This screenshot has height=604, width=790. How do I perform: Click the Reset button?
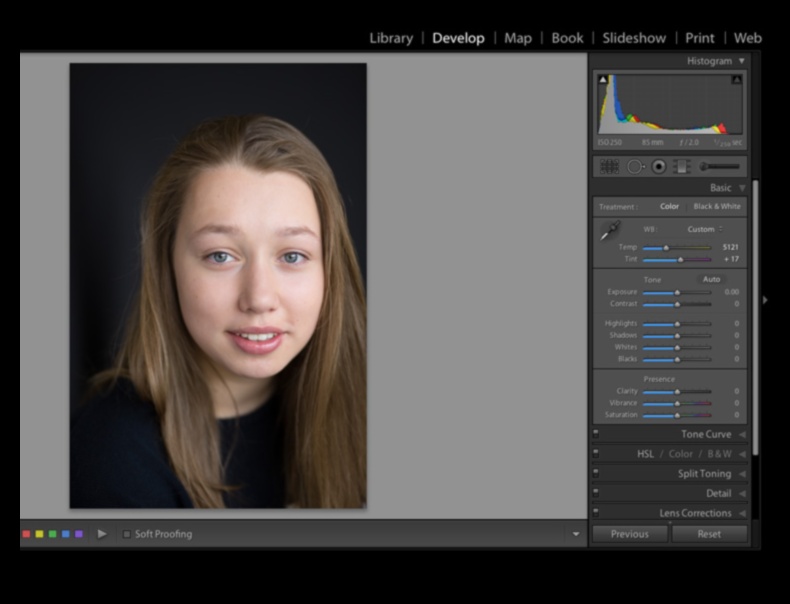pyautogui.click(x=709, y=534)
